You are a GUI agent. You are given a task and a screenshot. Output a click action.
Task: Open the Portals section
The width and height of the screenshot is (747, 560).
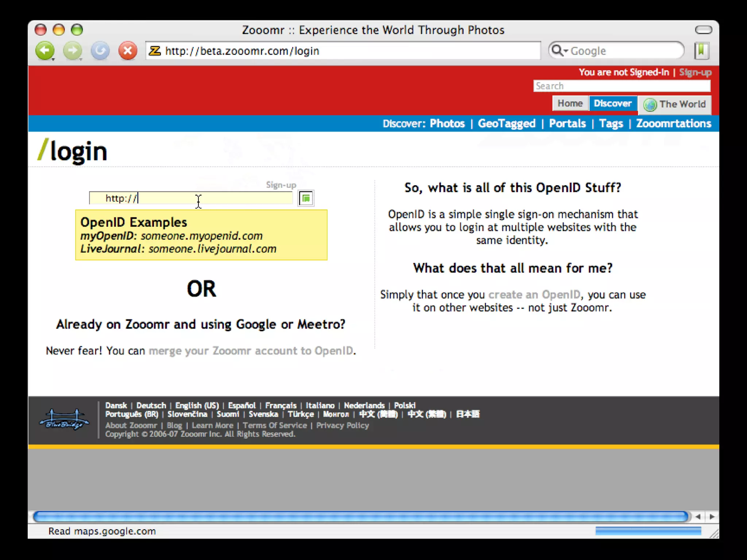(x=568, y=124)
